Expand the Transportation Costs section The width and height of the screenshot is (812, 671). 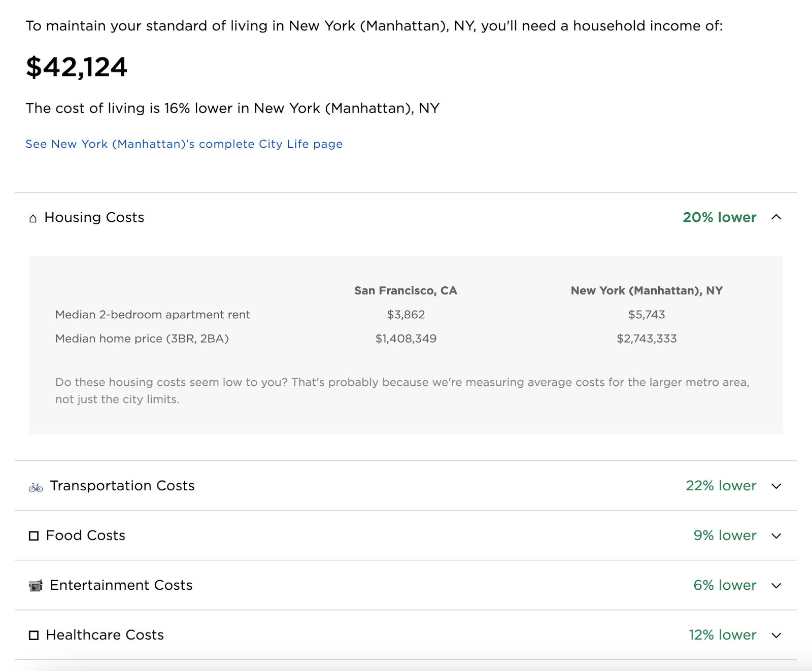point(775,486)
